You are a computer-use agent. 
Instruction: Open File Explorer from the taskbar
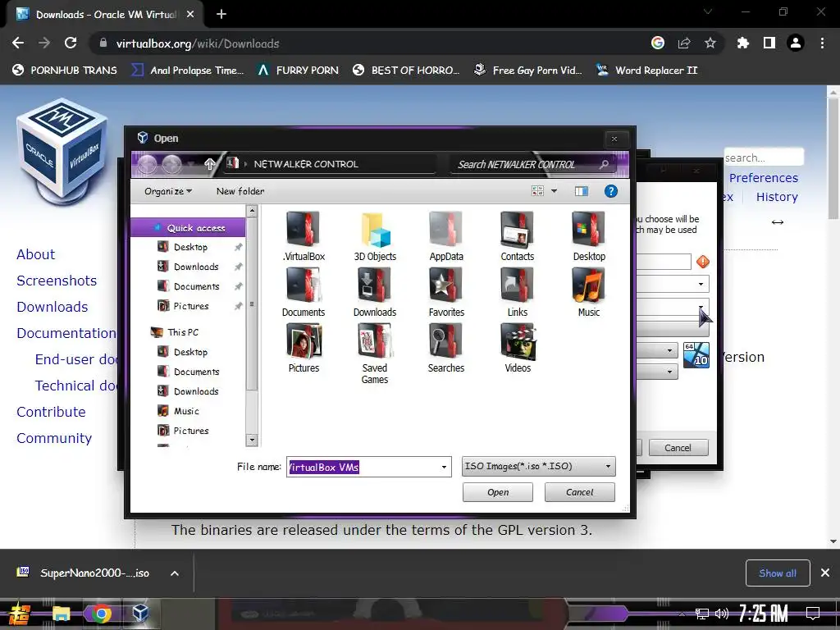[x=61, y=613]
